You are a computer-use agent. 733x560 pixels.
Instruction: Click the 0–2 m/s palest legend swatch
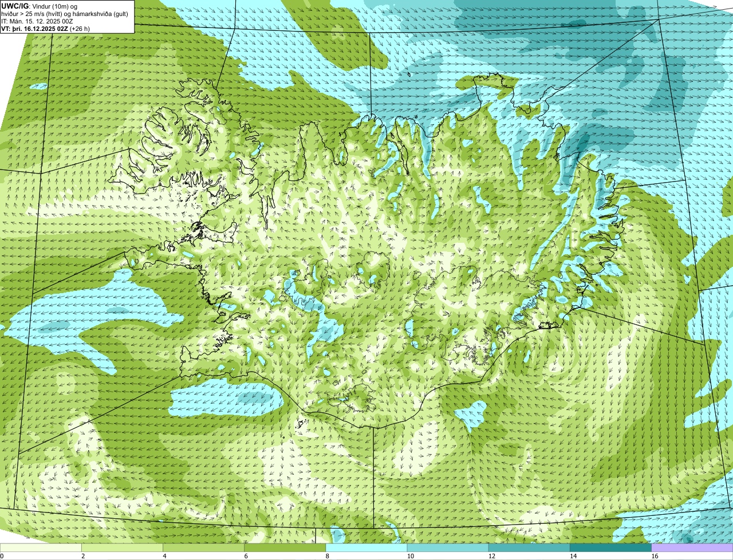[x=41, y=547]
